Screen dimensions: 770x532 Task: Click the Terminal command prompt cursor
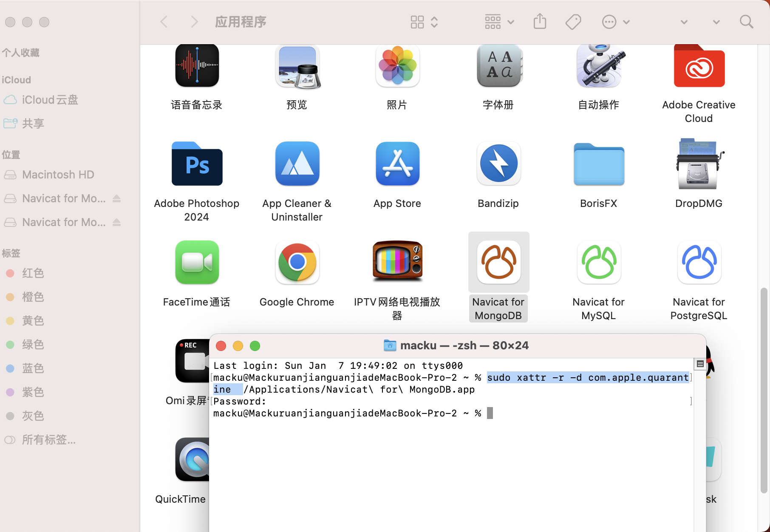point(490,413)
